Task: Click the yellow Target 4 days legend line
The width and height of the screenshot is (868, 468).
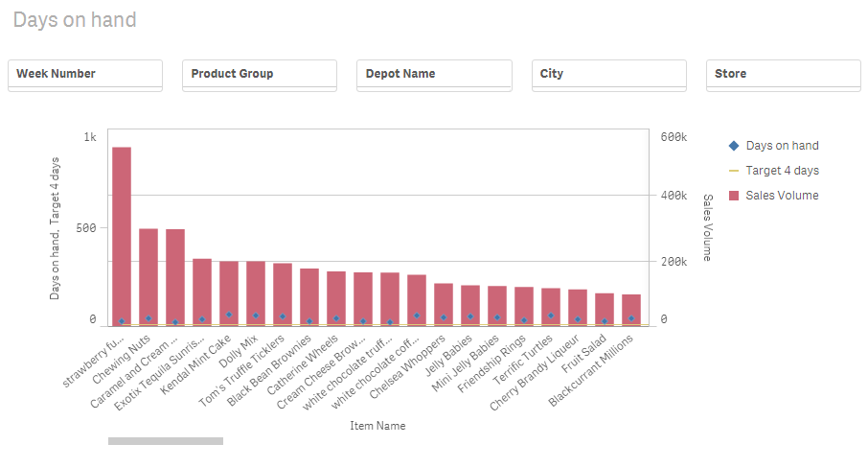Action: (734, 171)
